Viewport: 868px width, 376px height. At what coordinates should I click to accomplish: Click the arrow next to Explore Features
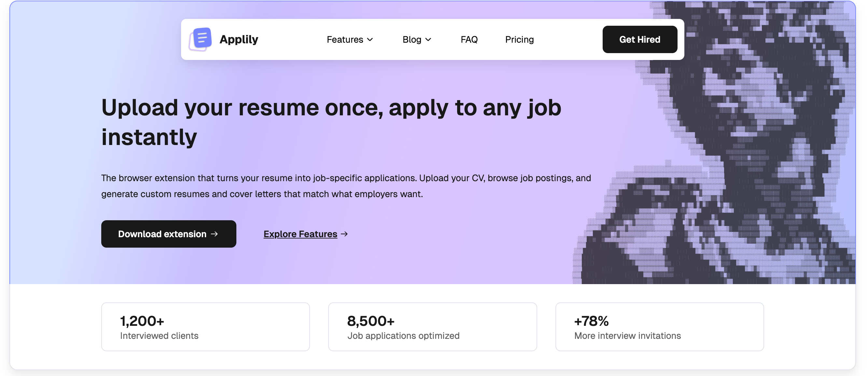[x=344, y=234]
